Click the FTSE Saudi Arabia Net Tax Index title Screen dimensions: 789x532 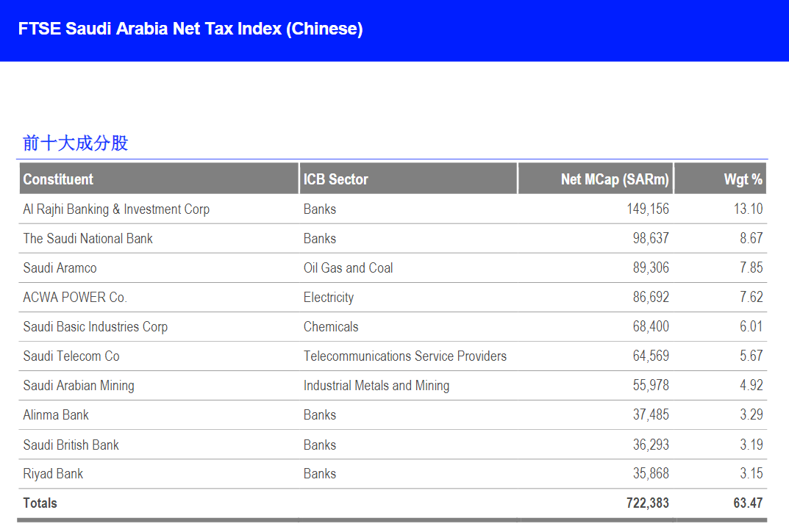tap(190, 29)
